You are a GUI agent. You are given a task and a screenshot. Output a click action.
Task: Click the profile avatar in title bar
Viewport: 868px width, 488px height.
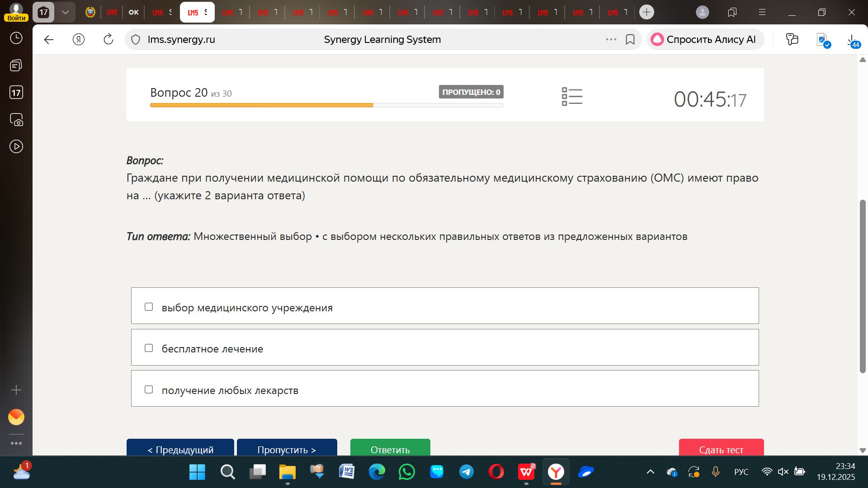pyautogui.click(x=703, y=12)
